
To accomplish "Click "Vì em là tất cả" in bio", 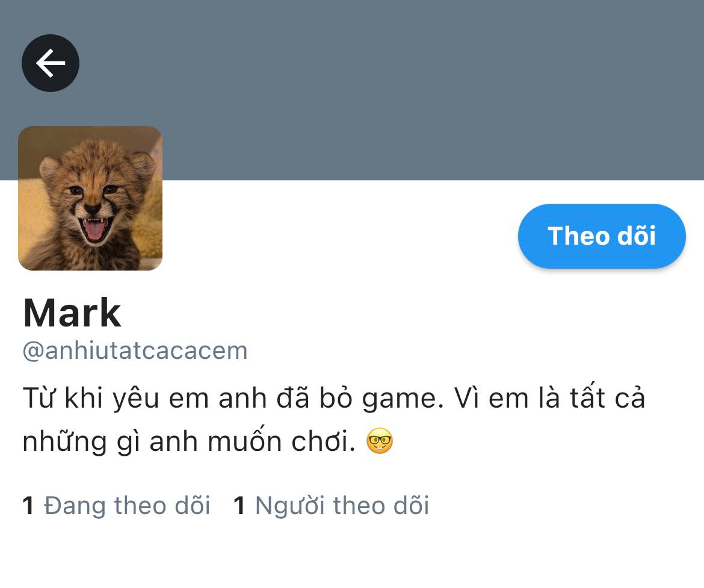I will (549, 398).
